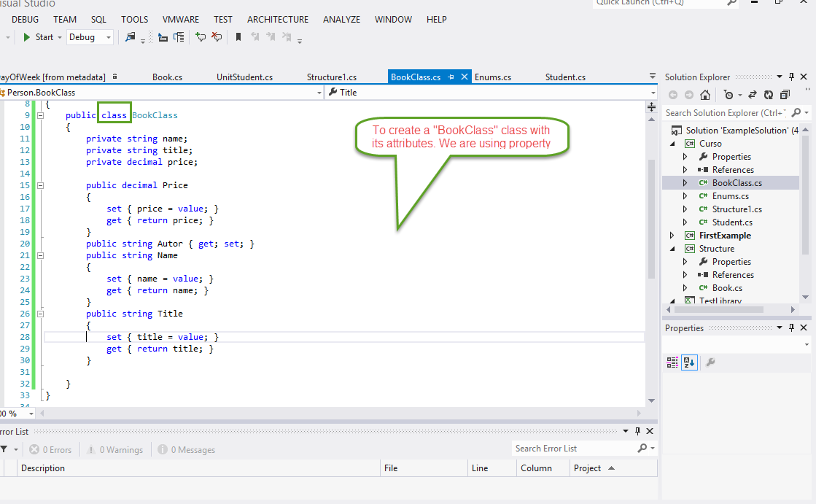
Task: Open the Find in Files toolbar icon
Action: pyautogui.click(x=130, y=37)
